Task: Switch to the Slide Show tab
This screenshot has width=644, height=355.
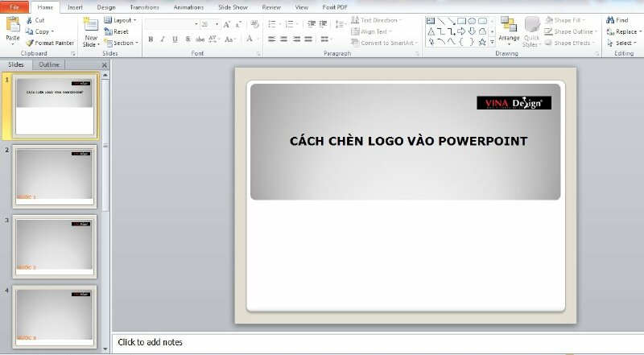Action: [233, 7]
